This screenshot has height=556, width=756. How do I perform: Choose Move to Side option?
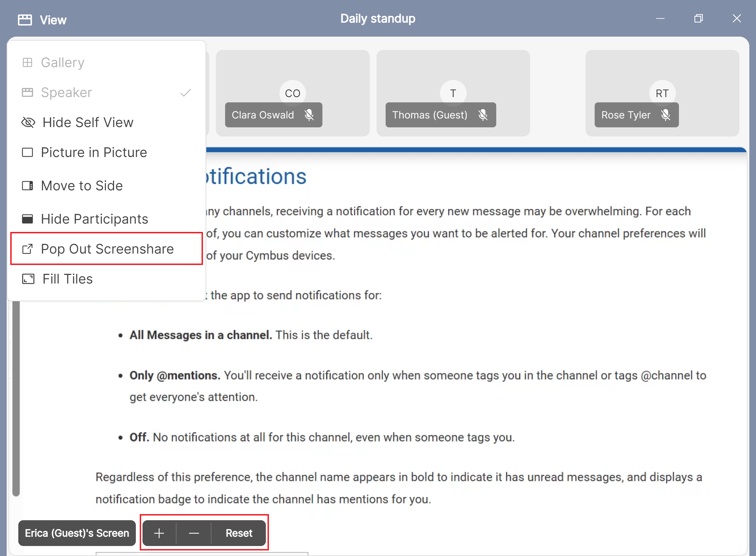tap(82, 186)
